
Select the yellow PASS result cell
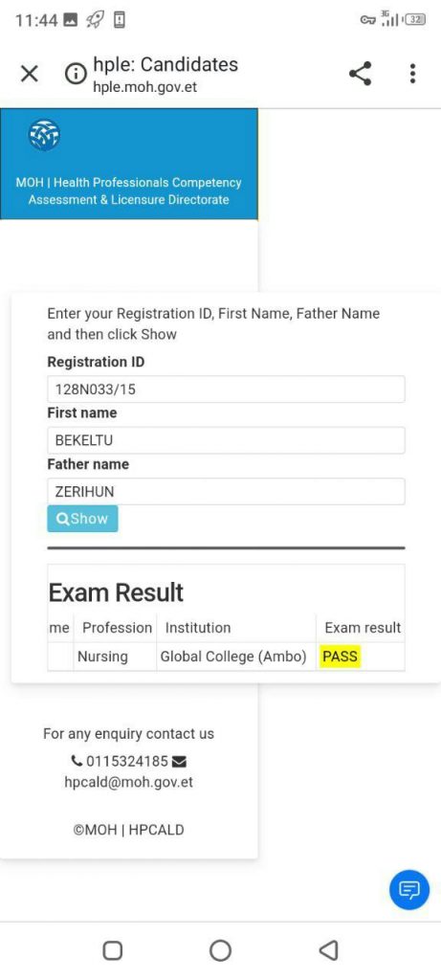[x=340, y=657]
